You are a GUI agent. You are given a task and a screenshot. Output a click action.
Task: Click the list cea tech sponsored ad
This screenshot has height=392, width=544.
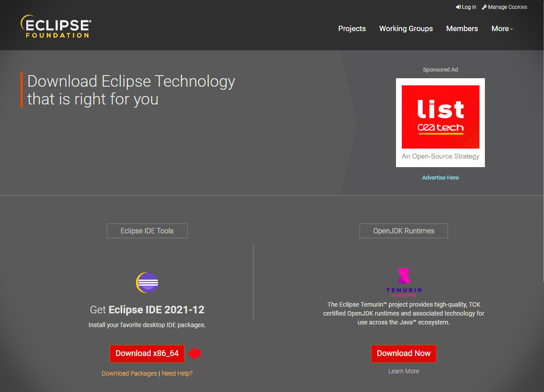[440, 123]
